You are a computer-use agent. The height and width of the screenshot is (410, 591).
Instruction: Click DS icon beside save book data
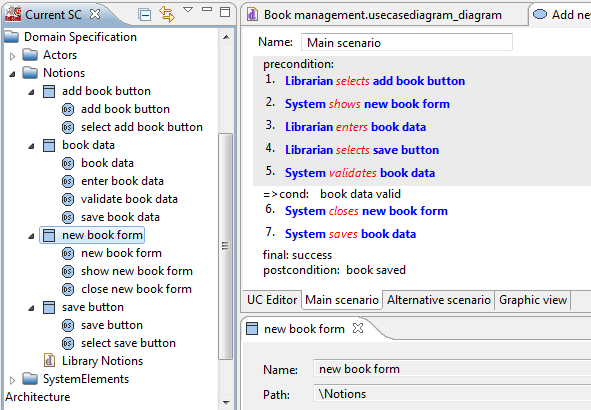coord(68,217)
